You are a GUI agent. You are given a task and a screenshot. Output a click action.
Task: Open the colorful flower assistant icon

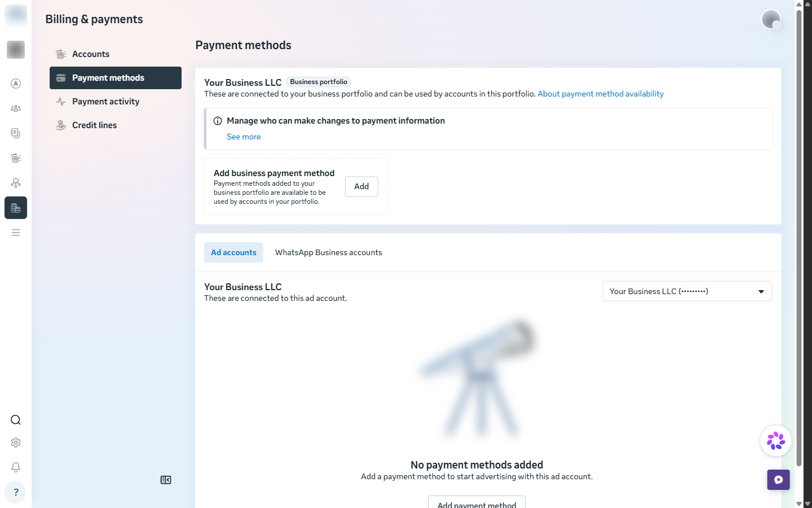pyautogui.click(x=776, y=441)
